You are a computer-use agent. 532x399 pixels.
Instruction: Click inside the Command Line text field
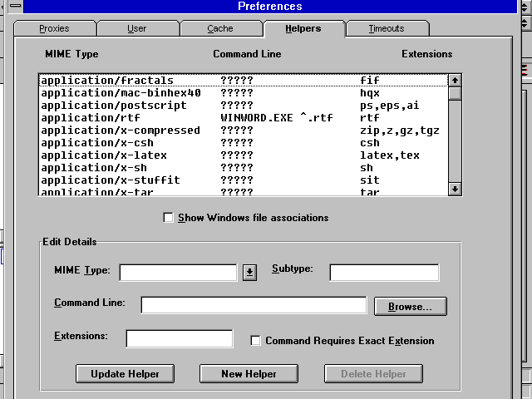click(254, 305)
